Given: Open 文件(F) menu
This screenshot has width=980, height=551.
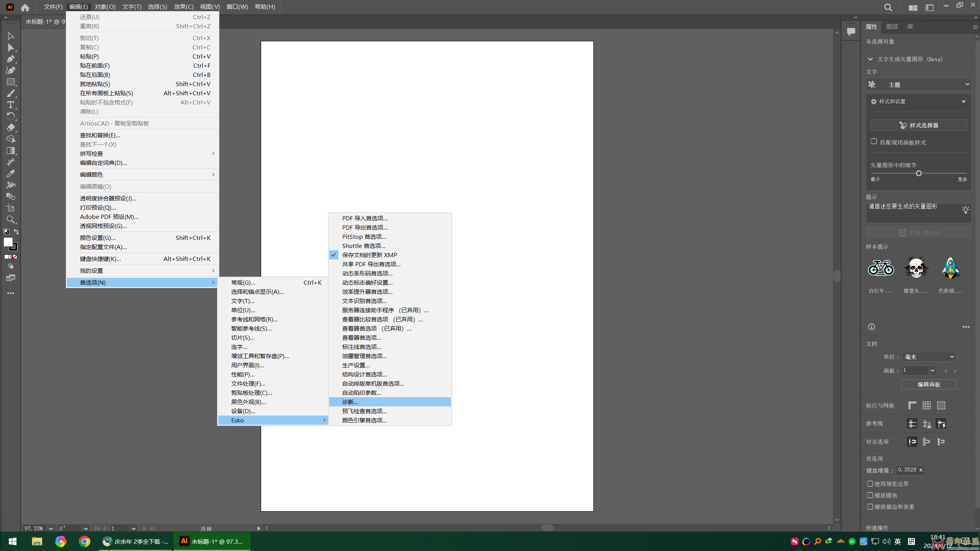Looking at the screenshot, I should pos(53,7).
